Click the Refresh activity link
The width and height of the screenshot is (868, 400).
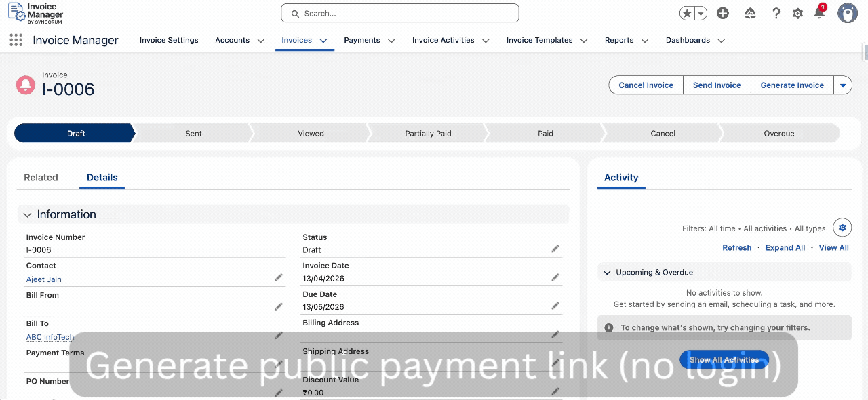tap(736, 247)
